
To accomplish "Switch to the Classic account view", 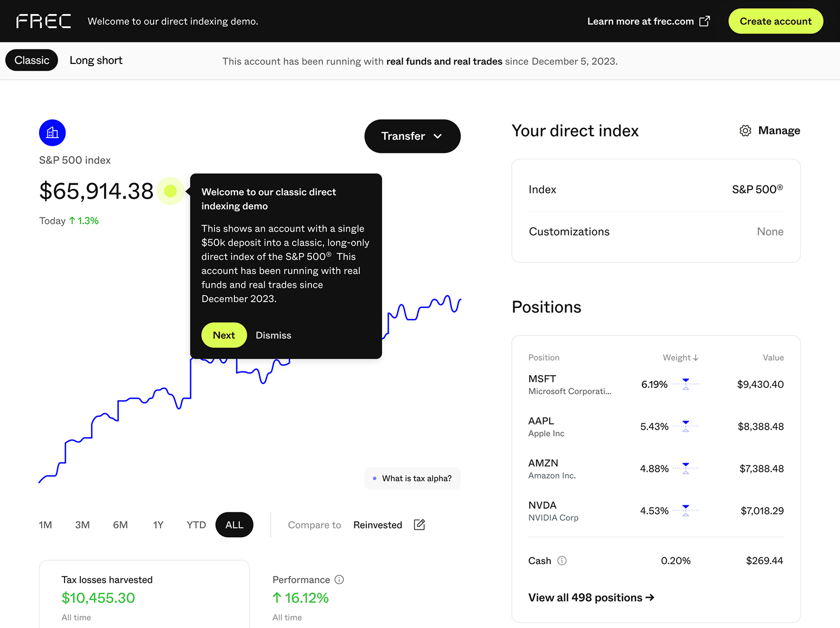I will (x=32, y=60).
